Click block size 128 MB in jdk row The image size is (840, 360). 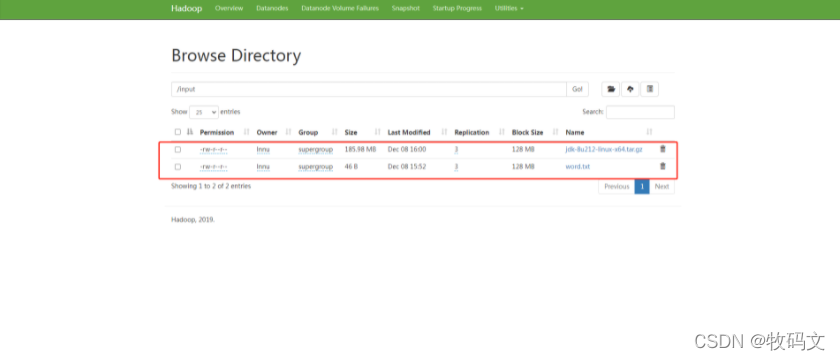click(523, 149)
